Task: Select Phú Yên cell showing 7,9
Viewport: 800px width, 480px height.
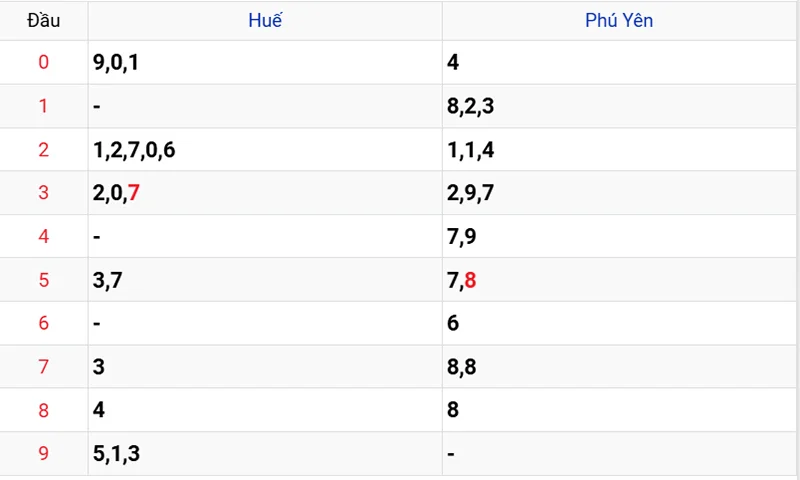Action: pos(619,236)
